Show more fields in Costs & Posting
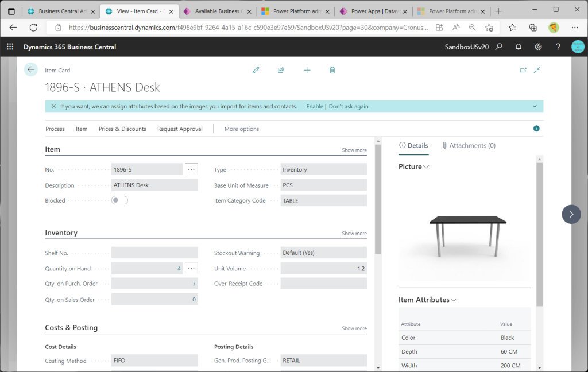The image size is (588, 372). coord(354,328)
